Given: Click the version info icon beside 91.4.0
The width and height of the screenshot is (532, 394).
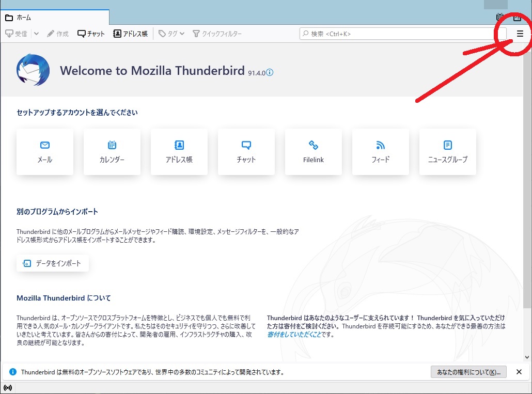Looking at the screenshot, I should 270,73.
